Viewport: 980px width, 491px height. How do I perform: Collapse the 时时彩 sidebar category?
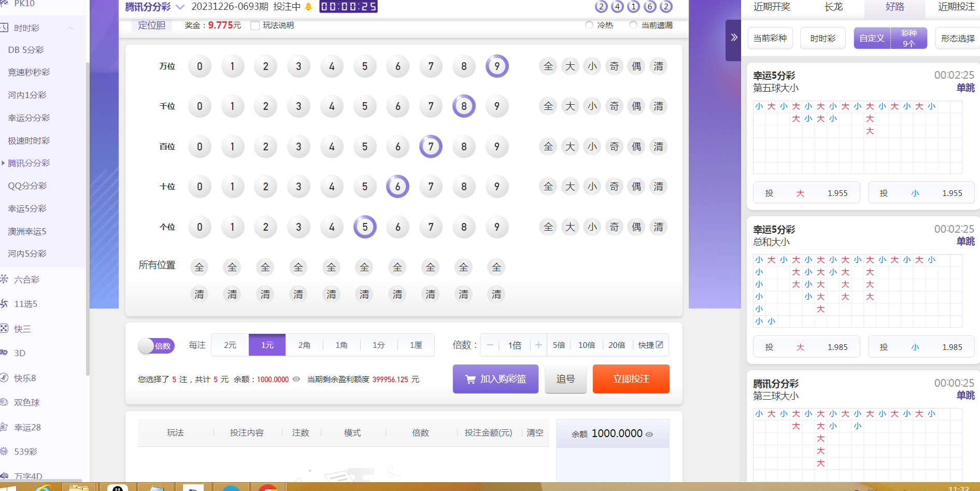70,28
